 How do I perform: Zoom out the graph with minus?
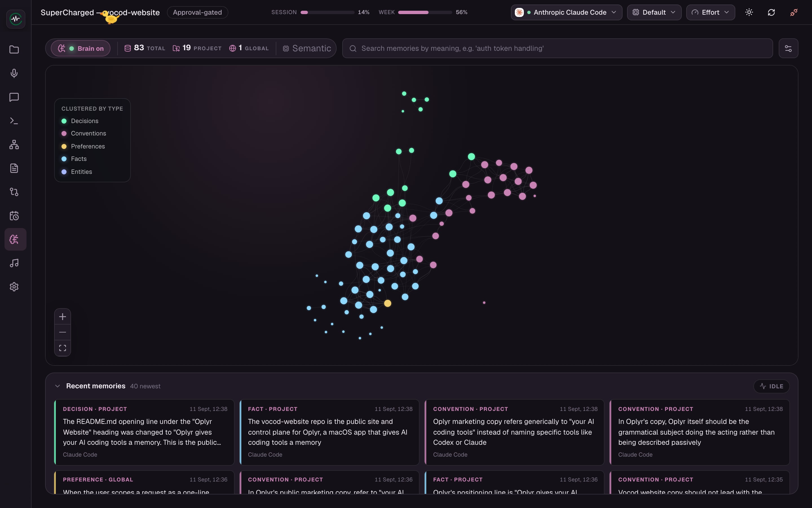(62, 332)
